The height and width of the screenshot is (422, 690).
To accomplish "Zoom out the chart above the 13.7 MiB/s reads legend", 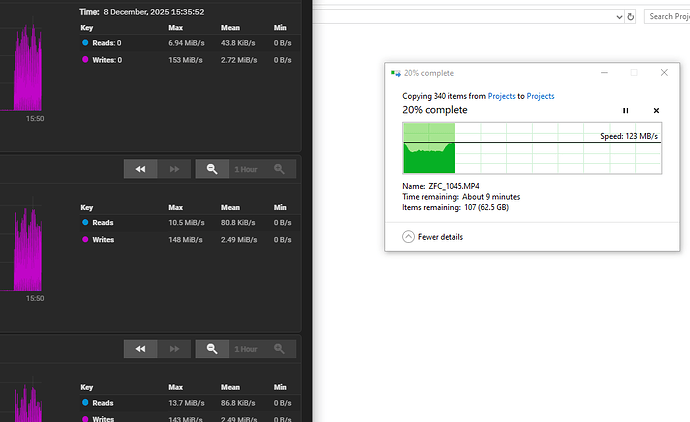I will (x=212, y=349).
